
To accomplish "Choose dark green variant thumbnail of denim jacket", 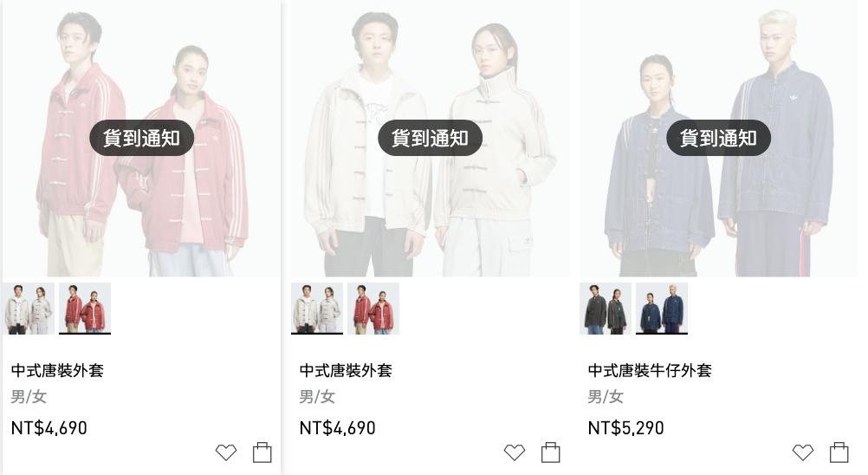I will [x=606, y=309].
